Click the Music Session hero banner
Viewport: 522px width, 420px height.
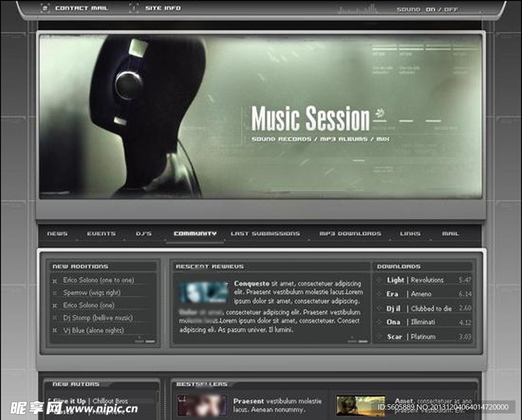tap(261, 117)
